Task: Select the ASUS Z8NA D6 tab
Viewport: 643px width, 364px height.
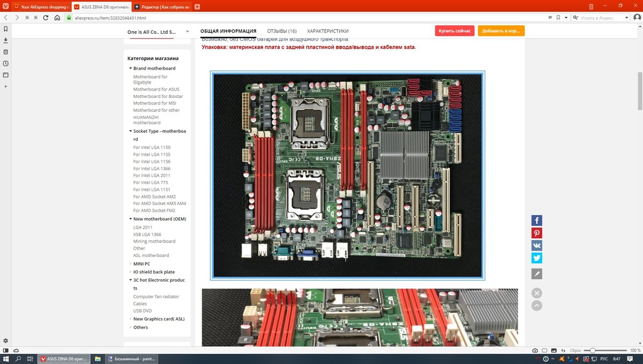Action: (x=101, y=7)
